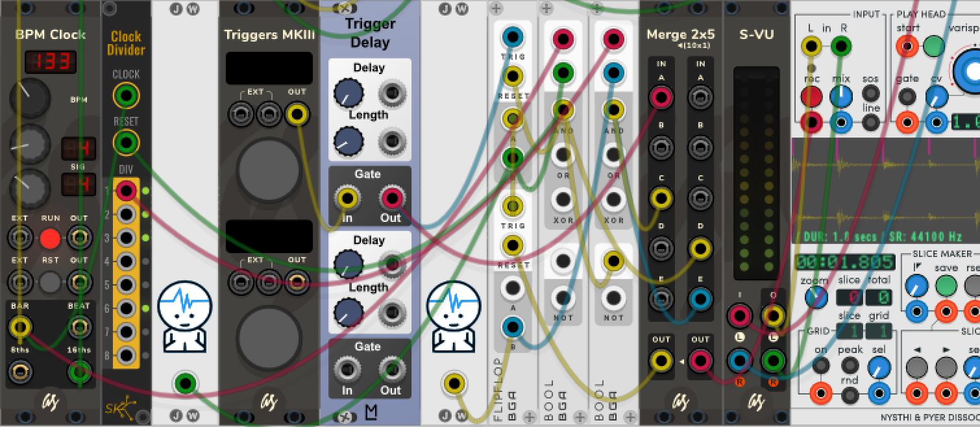
Task: Click the lower Delay knob on Trigger Delay
Action: point(348,265)
